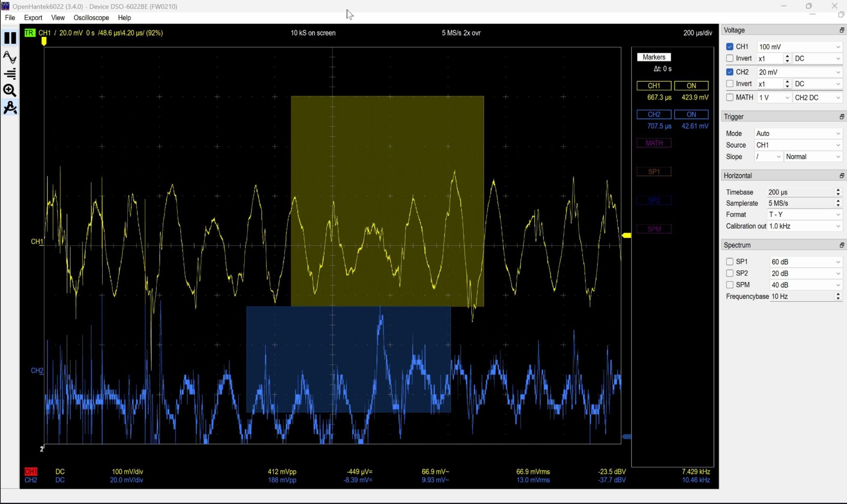847x504 pixels.
Task: Float the Trigger panel window
Action: 841,116
